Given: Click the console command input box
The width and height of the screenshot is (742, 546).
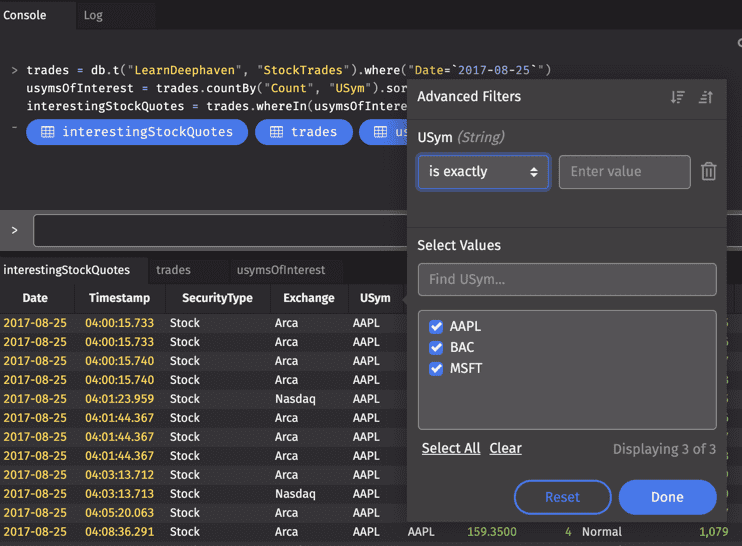Looking at the screenshot, I should pyautogui.click(x=220, y=230).
